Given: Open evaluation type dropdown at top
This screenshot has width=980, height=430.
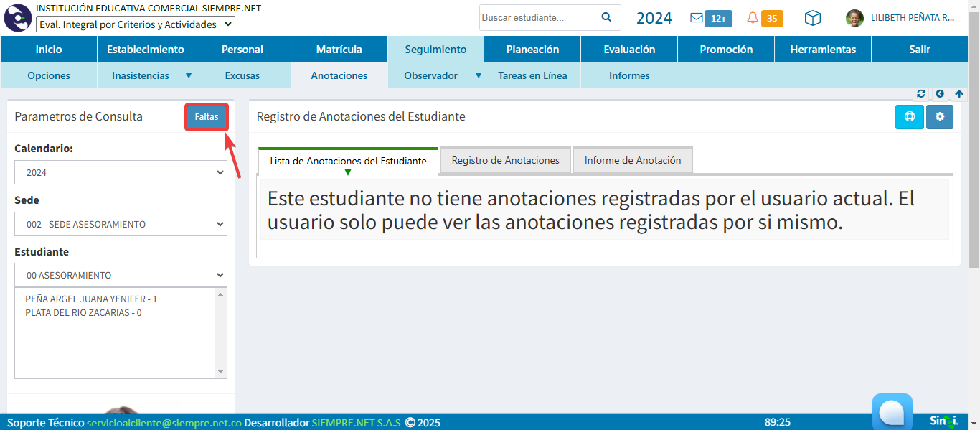Looking at the screenshot, I should point(136,24).
